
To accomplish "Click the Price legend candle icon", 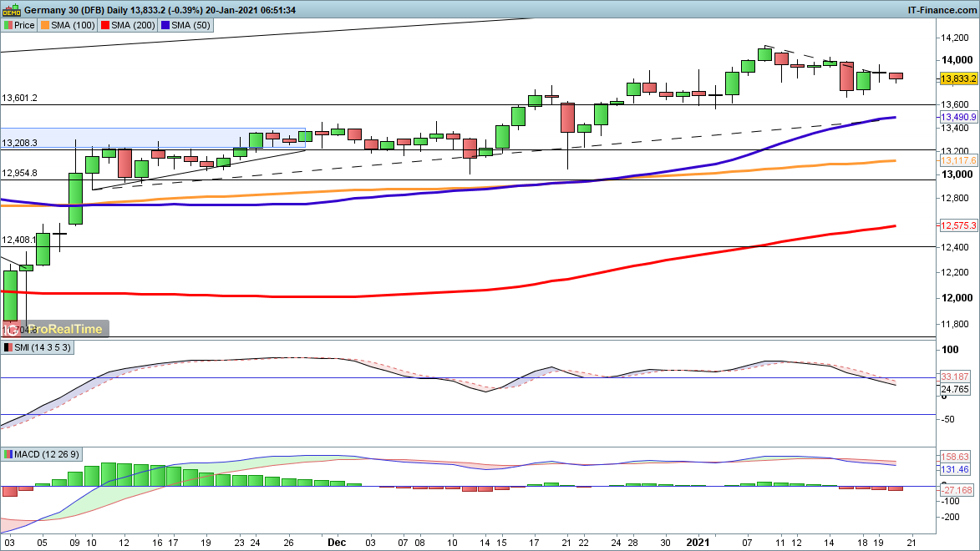I will pos(8,25).
